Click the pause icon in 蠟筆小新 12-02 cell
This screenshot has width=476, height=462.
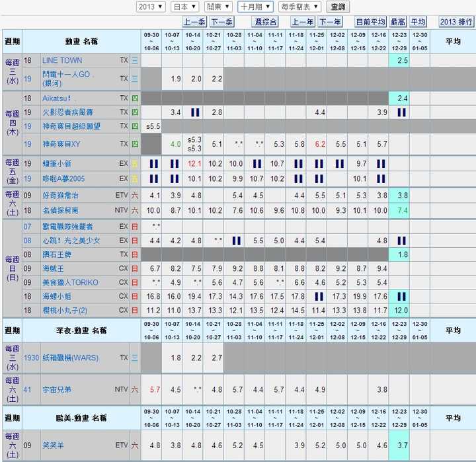pos(340,164)
